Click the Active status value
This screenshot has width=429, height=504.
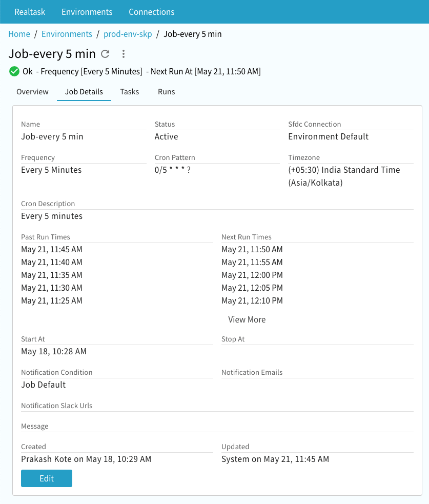(166, 136)
